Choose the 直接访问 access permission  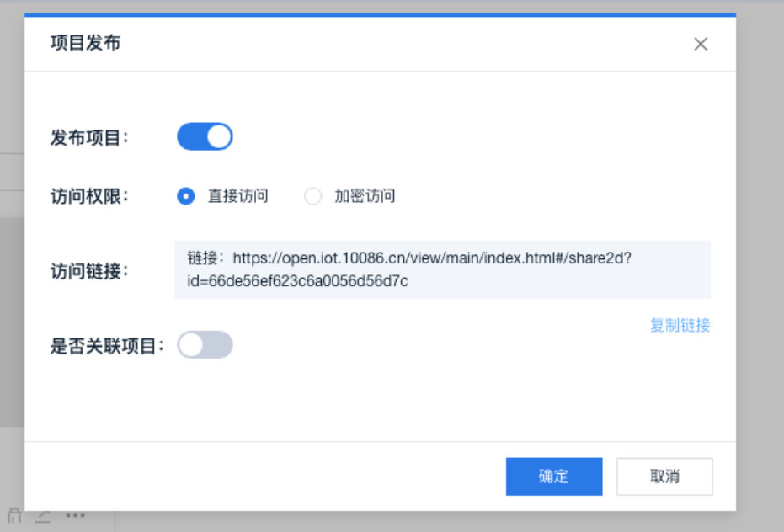click(185, 195)
